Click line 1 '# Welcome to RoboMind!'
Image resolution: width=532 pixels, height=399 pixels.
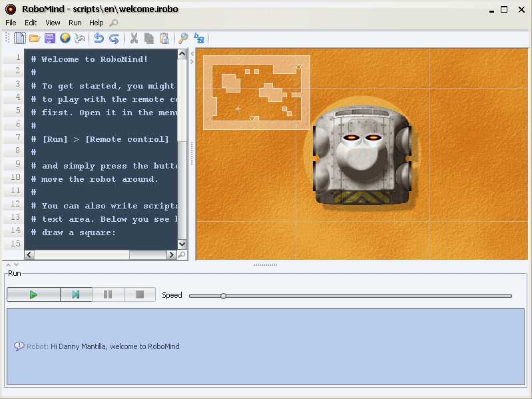(x=90, y=59)
